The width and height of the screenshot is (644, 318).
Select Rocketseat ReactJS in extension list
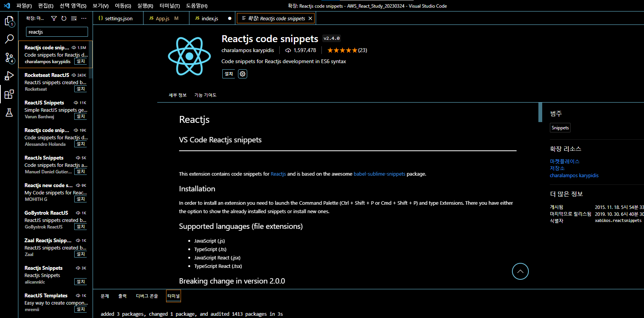tap(55, 82)
